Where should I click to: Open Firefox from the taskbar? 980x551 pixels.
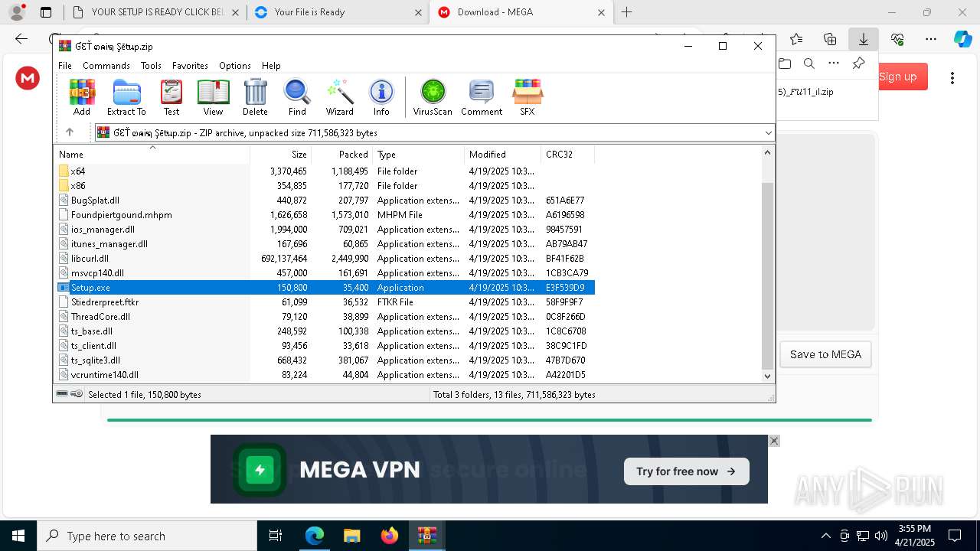pyautogui.click(x=390, y=536)
